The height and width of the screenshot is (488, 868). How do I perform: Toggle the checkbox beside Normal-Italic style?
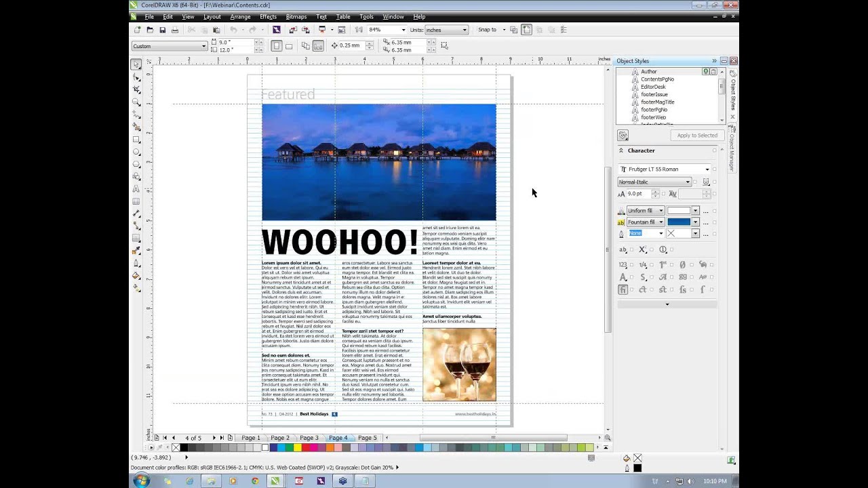[x=695, y=182]
